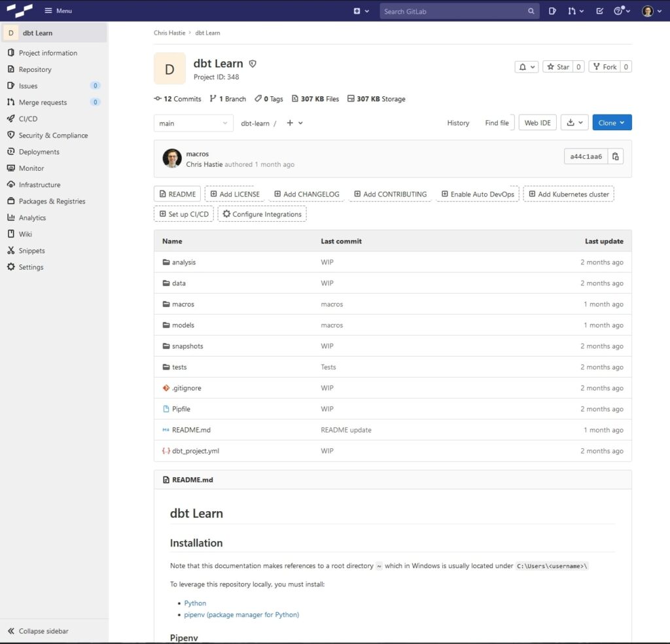
Task: Open the project in Web IDE
Action: [x=537, y=122]
